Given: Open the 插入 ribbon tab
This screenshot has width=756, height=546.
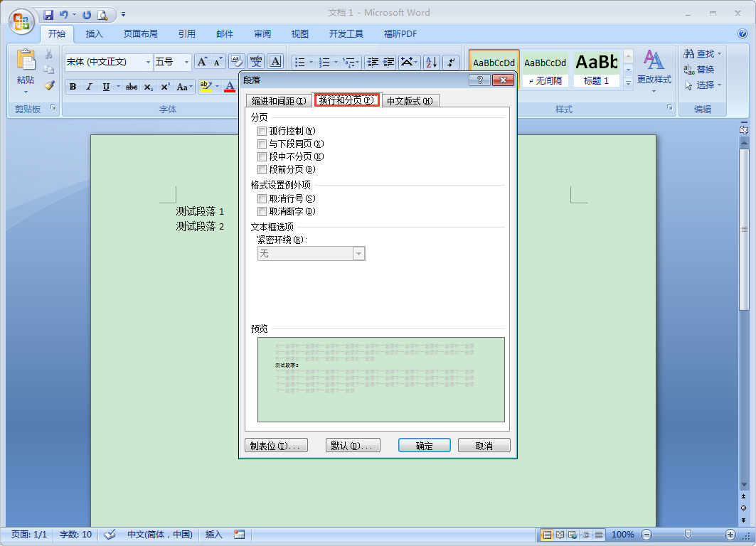Looking at the screenshot, I should click(95, 33).
